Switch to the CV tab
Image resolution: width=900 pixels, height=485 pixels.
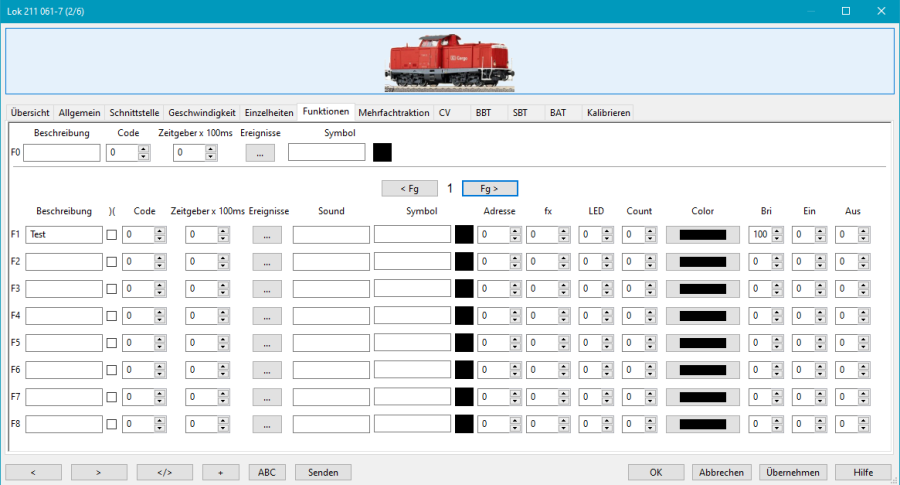(445, 113)
